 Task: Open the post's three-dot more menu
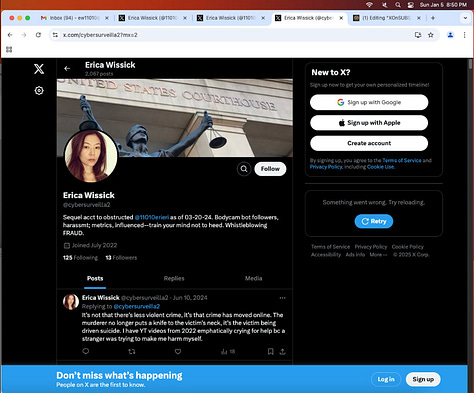282,298
